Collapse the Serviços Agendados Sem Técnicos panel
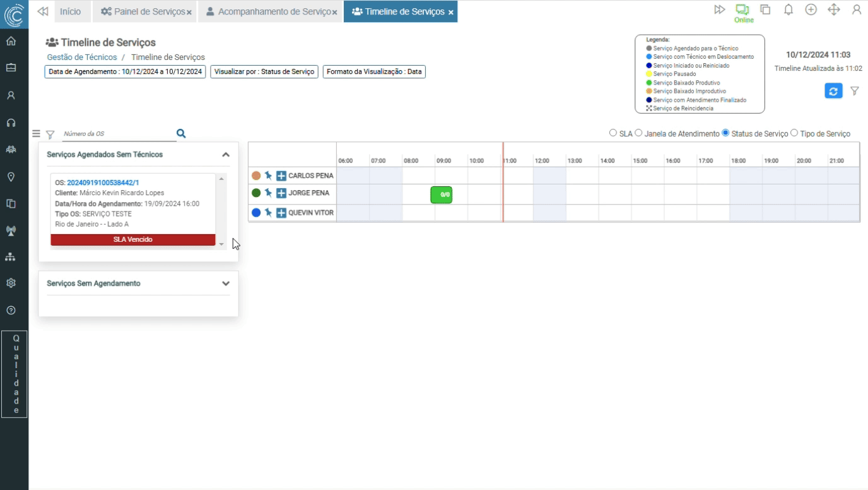Viewport: 868px width, 490px height. [226, 155]
